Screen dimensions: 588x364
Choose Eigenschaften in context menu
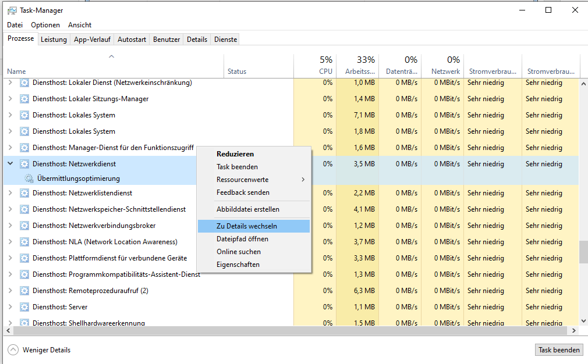click(253, 265)
